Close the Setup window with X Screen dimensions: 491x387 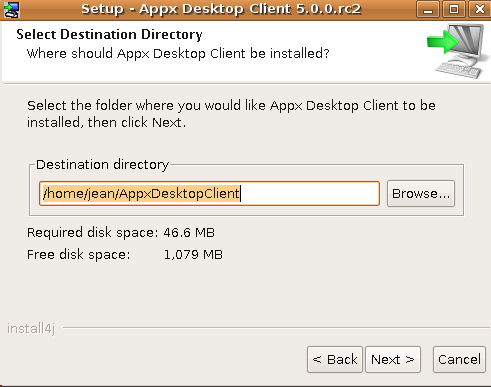pos(479,9)
